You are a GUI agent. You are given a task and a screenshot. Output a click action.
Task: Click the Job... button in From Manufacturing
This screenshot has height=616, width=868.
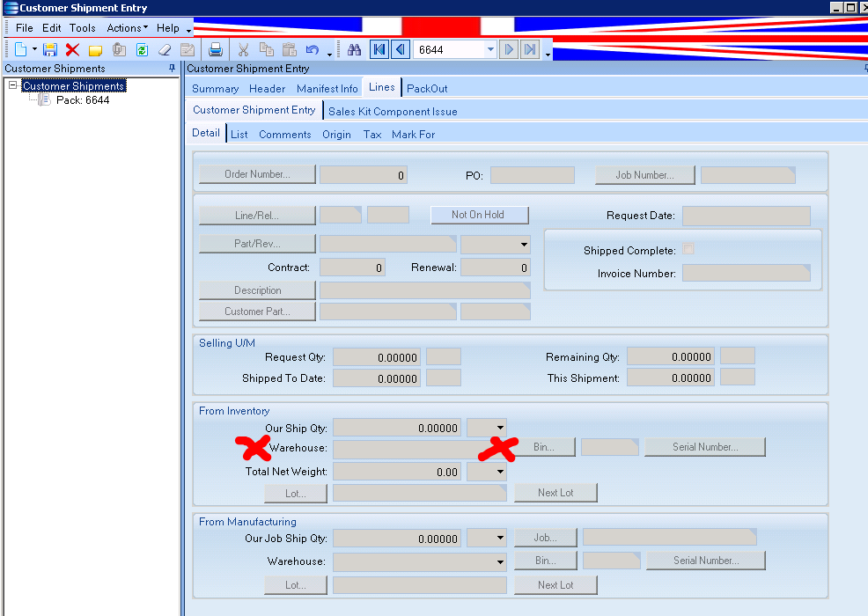[546, 538]
